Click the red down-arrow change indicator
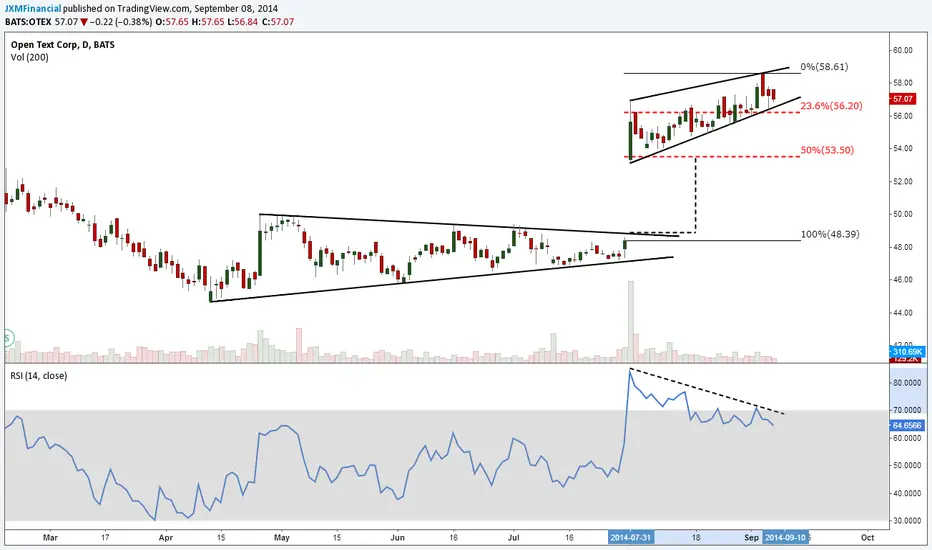932x550 pixels. tap(84, 22)
